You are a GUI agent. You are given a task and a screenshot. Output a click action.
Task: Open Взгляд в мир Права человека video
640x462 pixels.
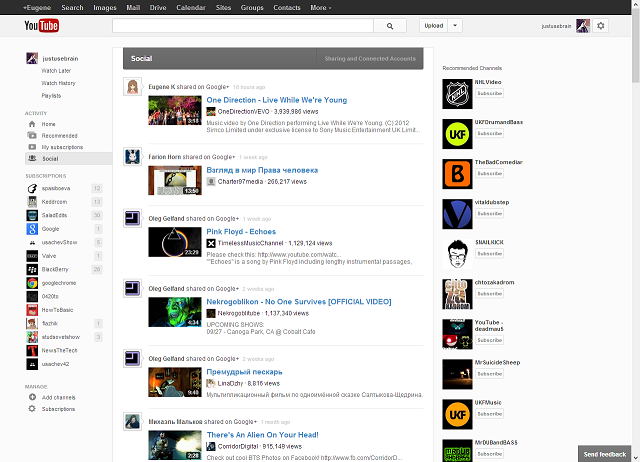click(262, 170)
